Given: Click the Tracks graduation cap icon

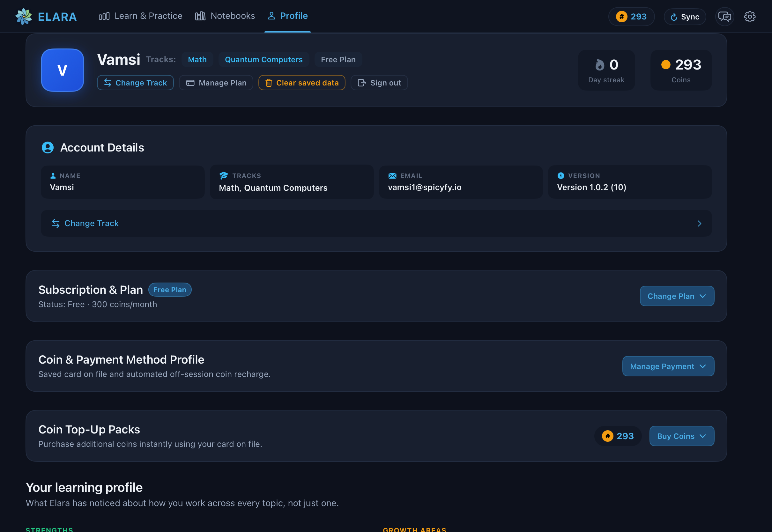Looking at the screenshot, I should [224, 176].
